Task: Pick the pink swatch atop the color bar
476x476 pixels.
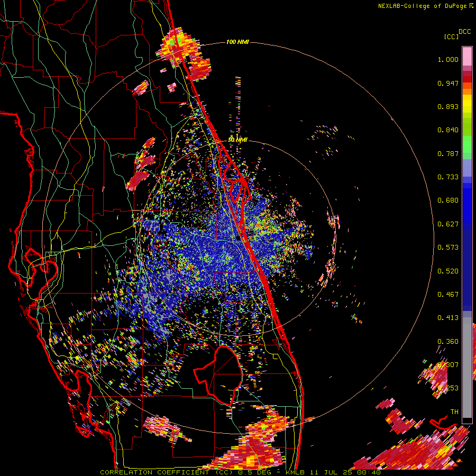Action: [x=467, y=56]
